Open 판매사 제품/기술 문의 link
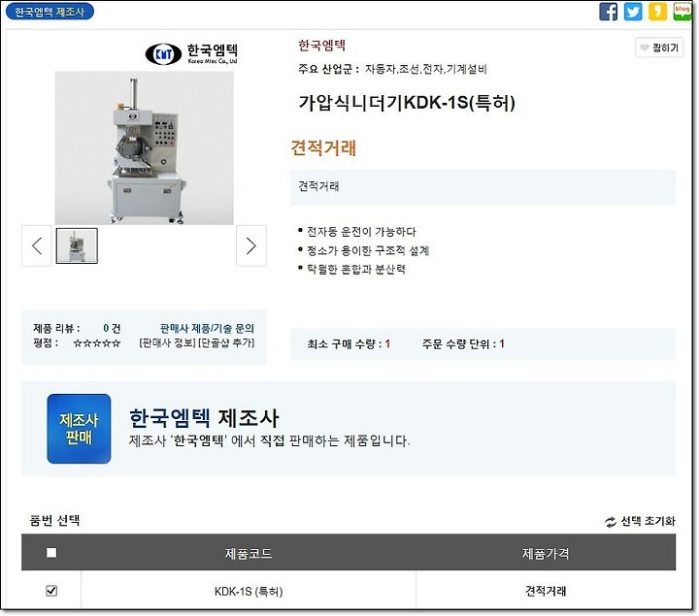 point(207,328)
